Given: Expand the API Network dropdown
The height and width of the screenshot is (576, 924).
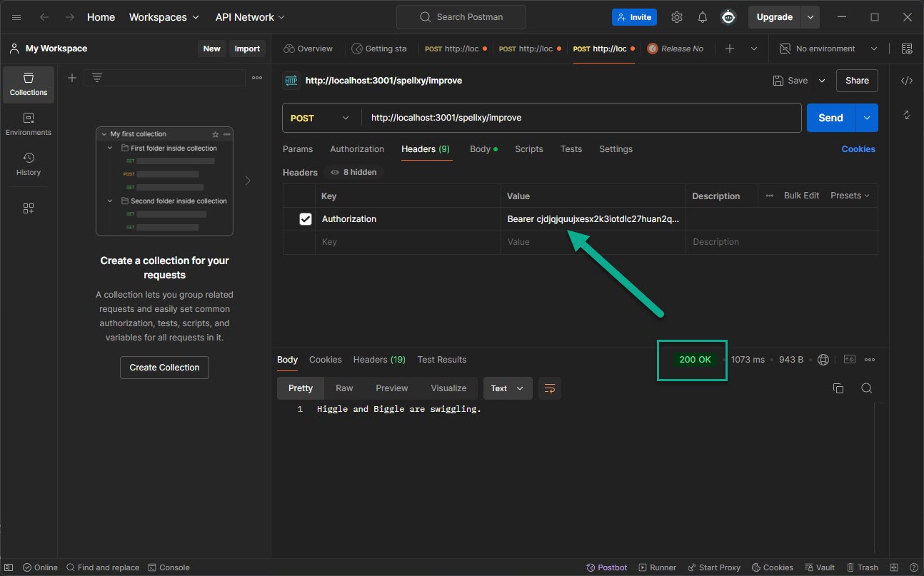Looking at the screenshot, I should click(250, 17).
